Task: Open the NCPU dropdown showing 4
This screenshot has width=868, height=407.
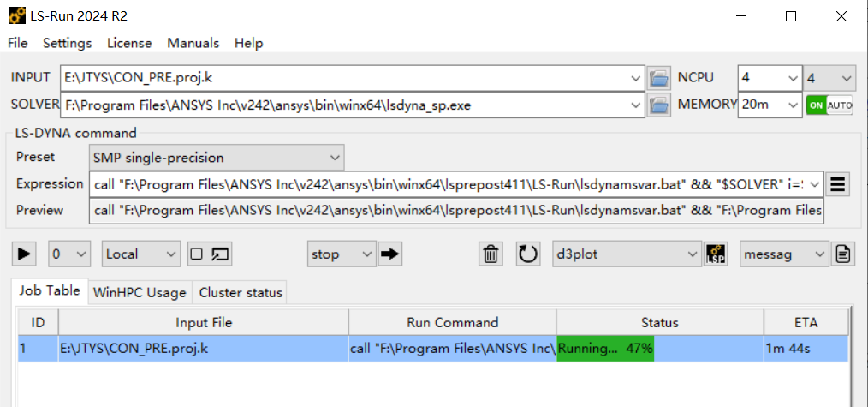Action: coord(770,78)
